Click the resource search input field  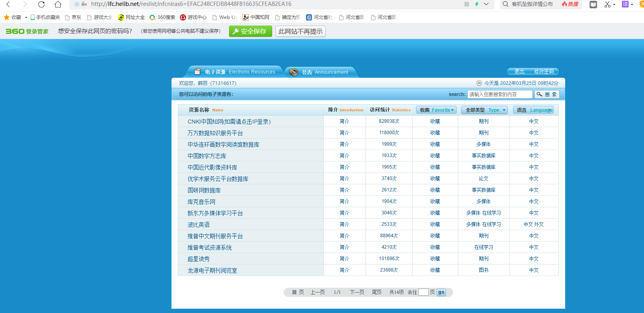(500, 94)
